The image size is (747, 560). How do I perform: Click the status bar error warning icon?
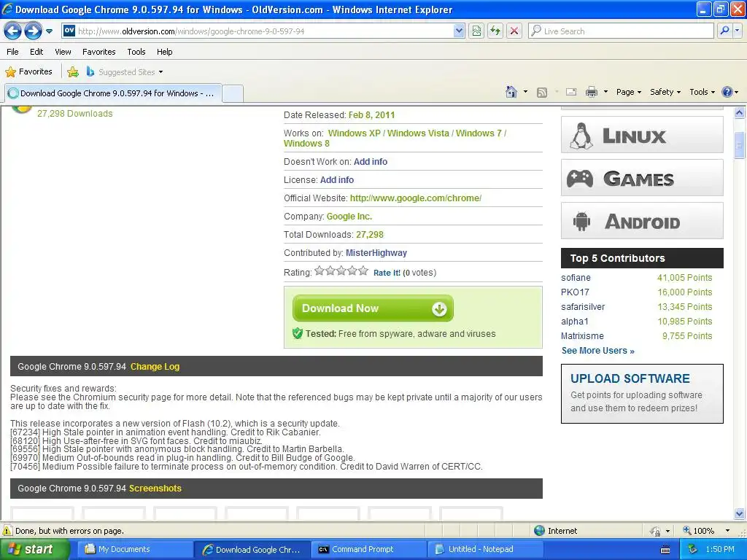click(7, 531)
